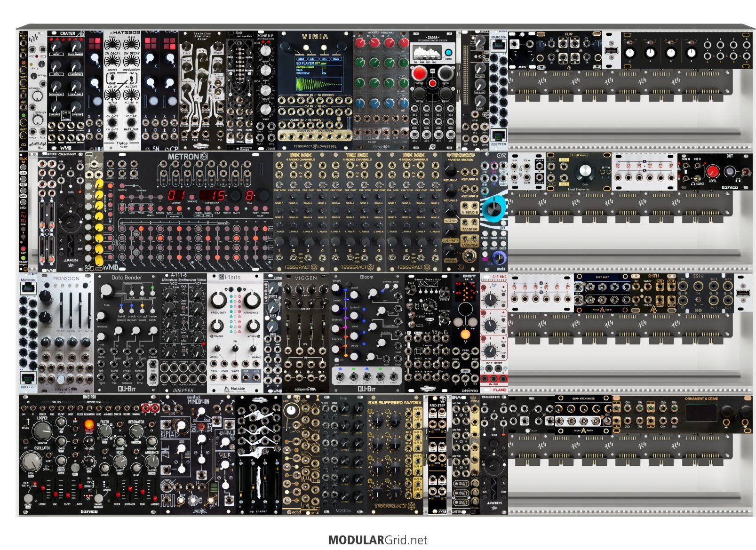Toggle the Hats909 modulation FM/AM switch
756x550 pixels.
pos(132,78)
